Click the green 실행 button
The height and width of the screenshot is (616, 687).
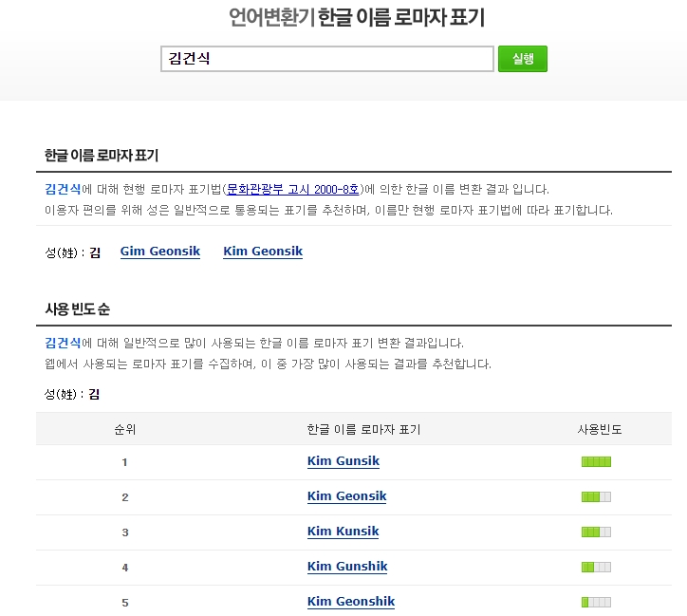click(x=523, y=59)
